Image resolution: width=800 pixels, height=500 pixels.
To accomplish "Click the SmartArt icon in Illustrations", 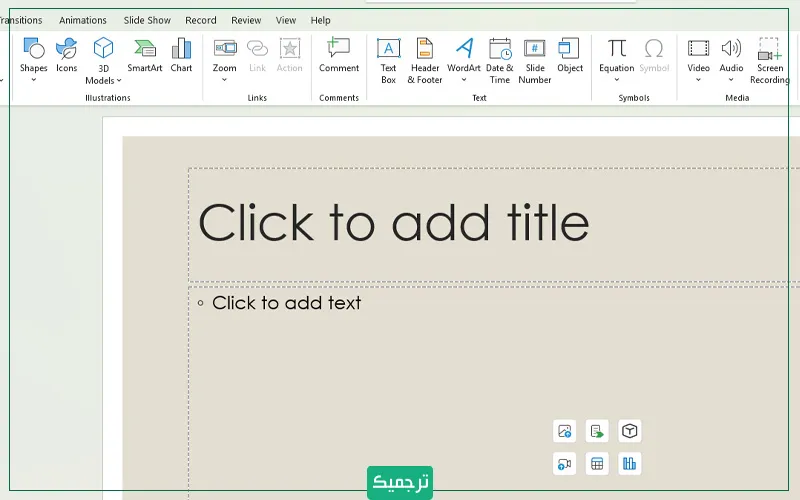I will coord(145,54).
